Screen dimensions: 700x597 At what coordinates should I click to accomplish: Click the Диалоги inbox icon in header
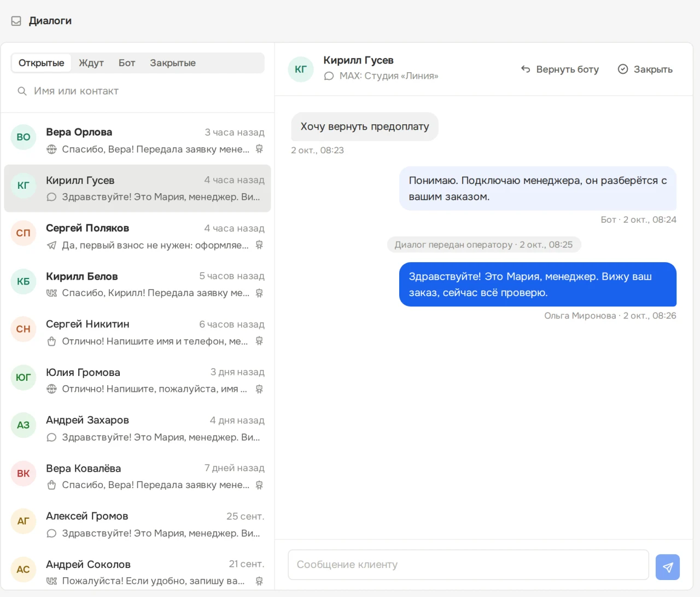click(x=16, y=21)
